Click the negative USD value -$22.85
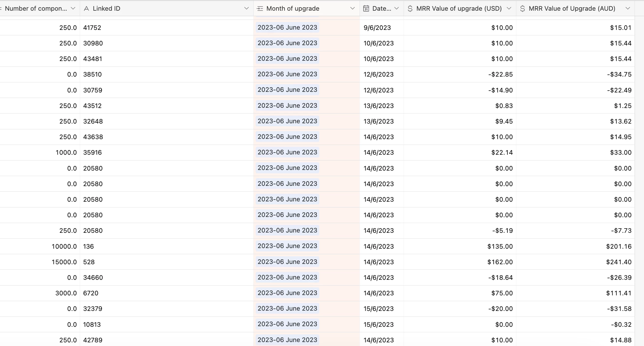644x346 pixels. tap(500, 74)
